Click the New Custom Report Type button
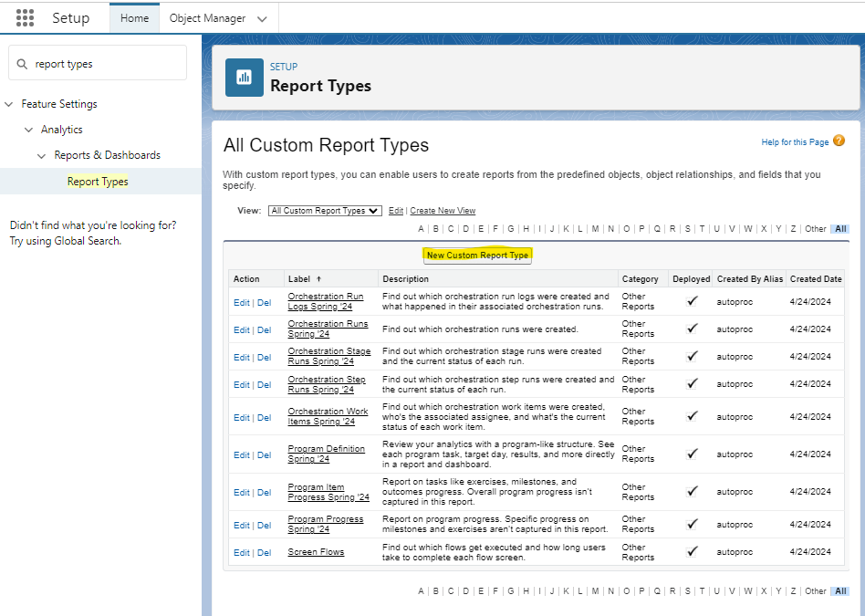The height and width of the screenshot is (616, 865). [x=477, y=255]
